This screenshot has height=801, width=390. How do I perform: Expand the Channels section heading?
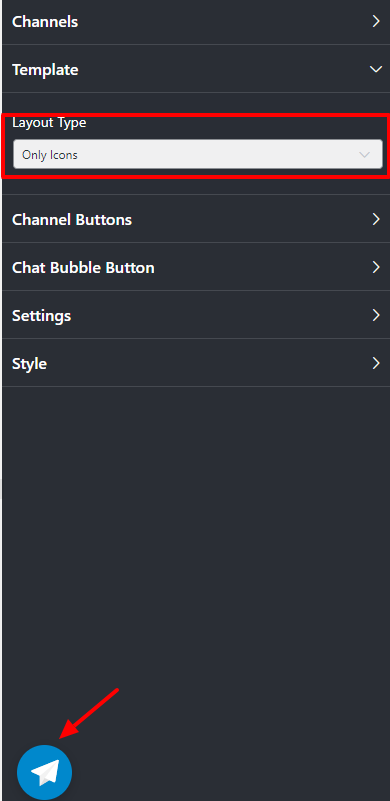pyautogui.click(x=45, y=22)
